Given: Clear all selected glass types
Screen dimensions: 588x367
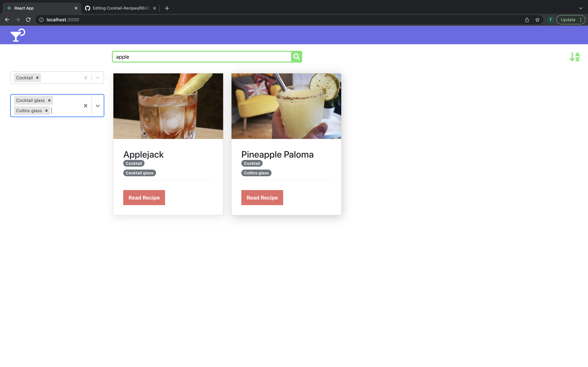Looking at the screenshot, I should coord(85,106).
